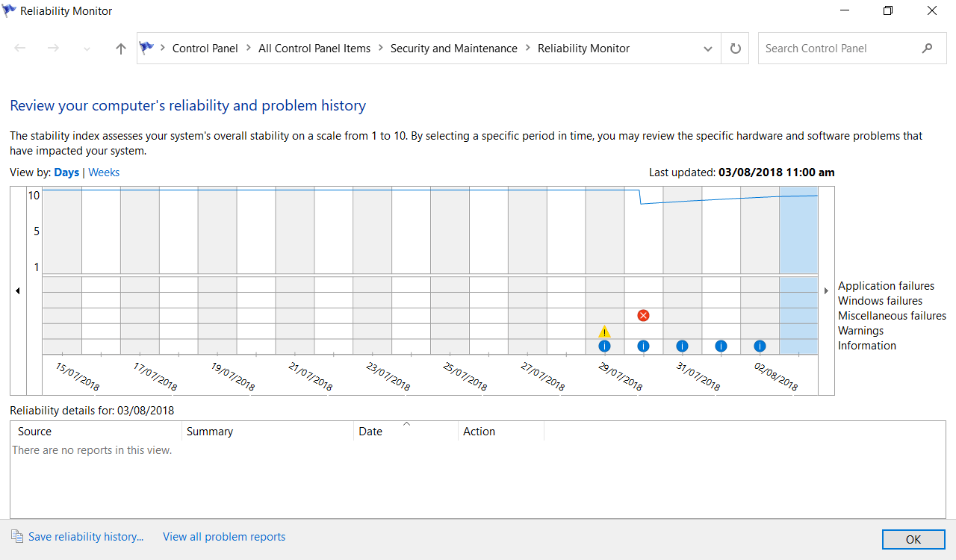Click the Forward navigation arrow

point(53,49)
